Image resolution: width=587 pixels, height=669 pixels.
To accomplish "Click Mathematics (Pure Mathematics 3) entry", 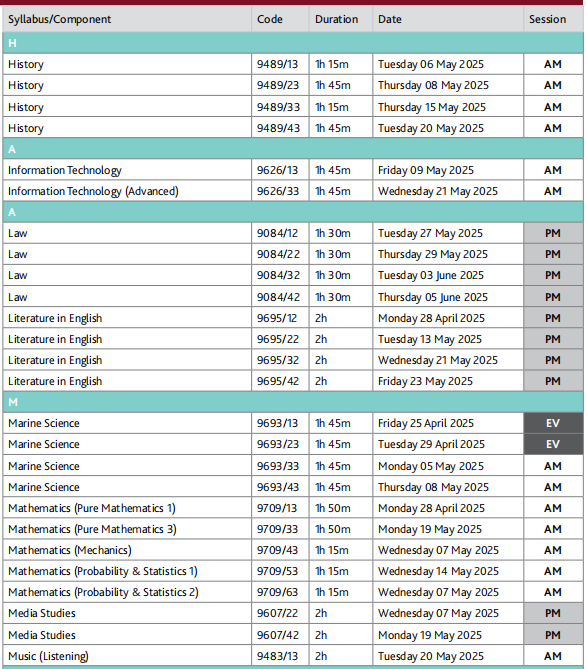I will point(92,529).
